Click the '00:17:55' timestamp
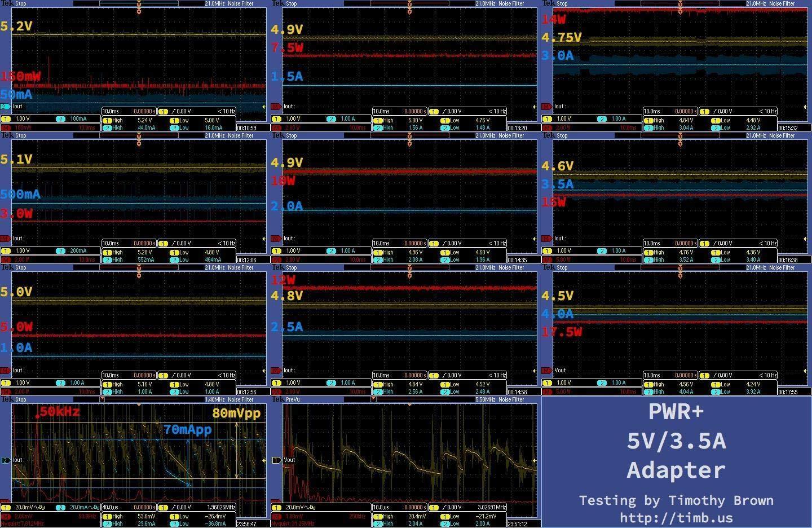 (x=788, y=392)
